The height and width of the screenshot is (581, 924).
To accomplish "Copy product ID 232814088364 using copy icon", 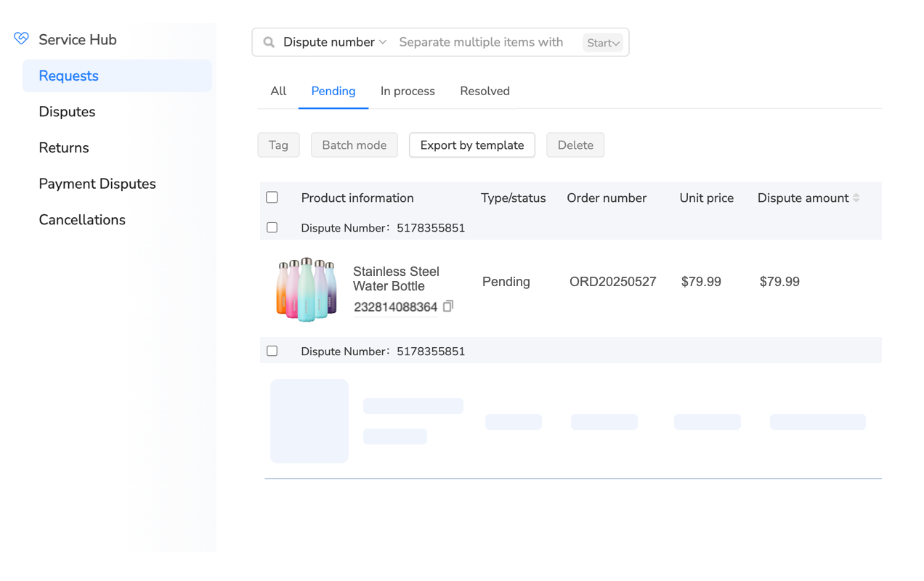I will pos(448,306).
